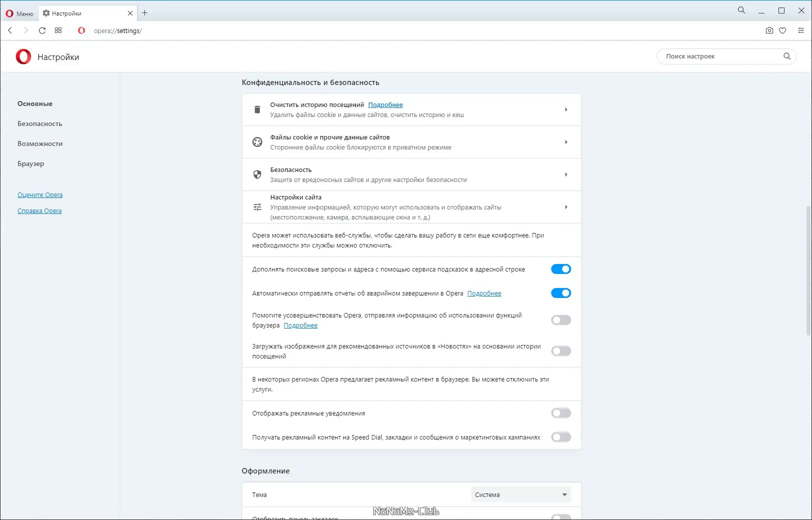Open the Тема dropdown showing Система
Image resolution: width=812 pixels, height=520 pixels.
(521, 494)
